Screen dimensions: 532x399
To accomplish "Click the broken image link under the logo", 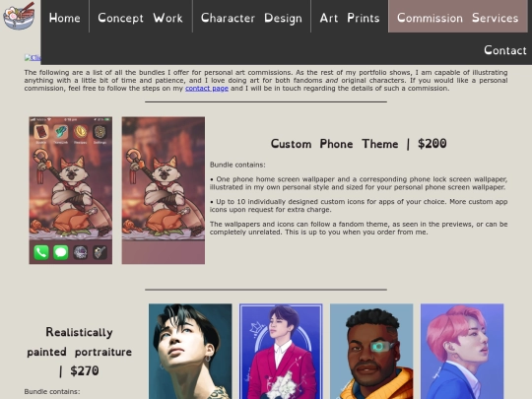I will point(33,58).
